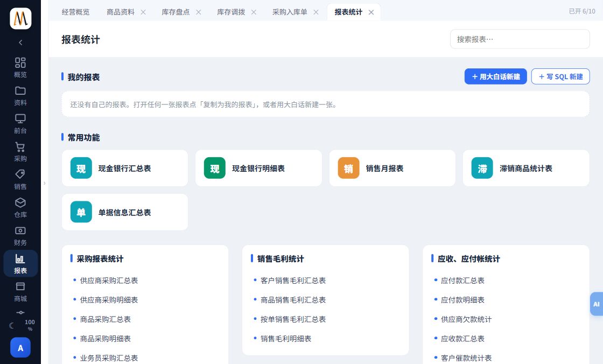The image size is (603, 364).
Task: Toggle dark mode moon icon
Action: pyautogui.click(x=12, y=326)
